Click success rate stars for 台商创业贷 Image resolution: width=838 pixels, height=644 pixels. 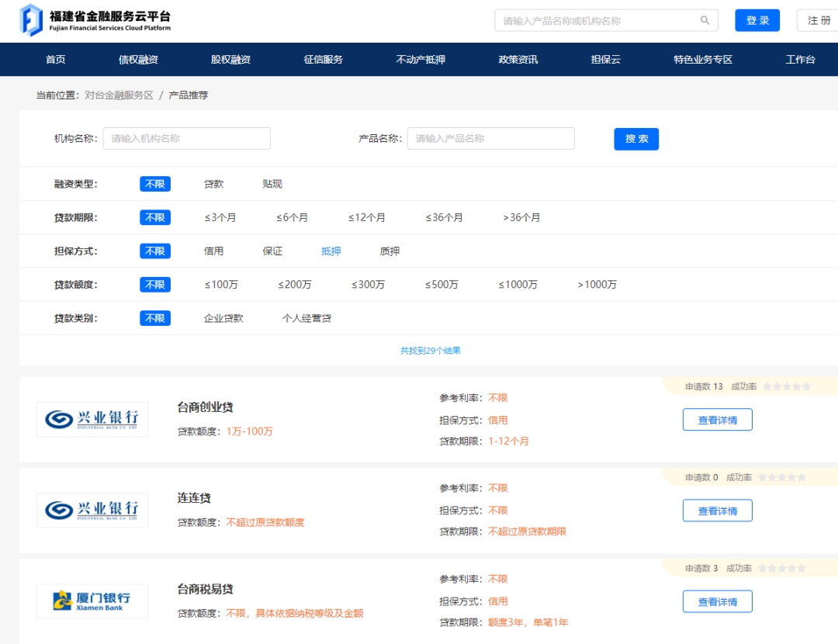tap(786, 386)
